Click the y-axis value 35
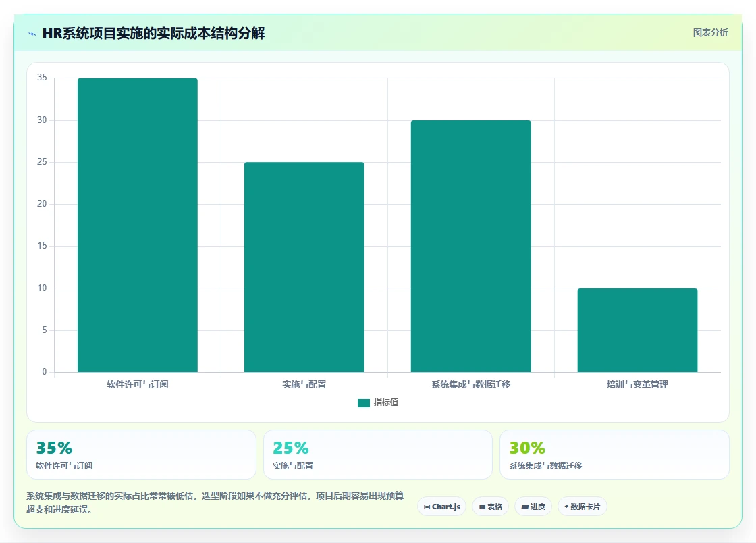This screenshot has height=543, width=756. 42,78
